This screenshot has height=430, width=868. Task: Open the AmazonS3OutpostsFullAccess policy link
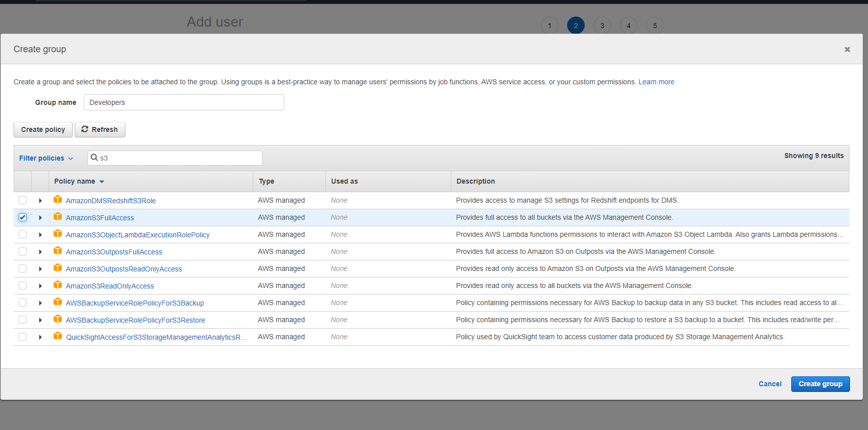114,252
